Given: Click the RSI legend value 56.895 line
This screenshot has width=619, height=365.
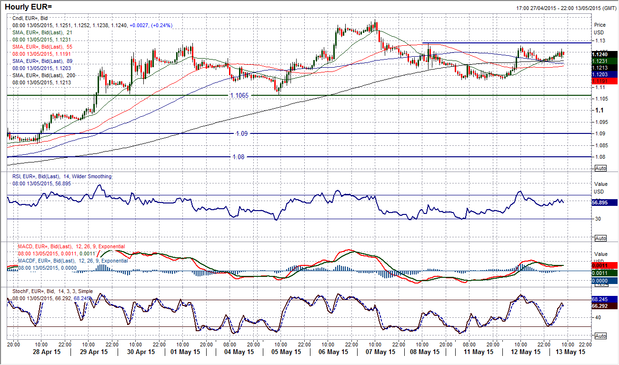Looking at the screenshot, I should click(41, 183).
